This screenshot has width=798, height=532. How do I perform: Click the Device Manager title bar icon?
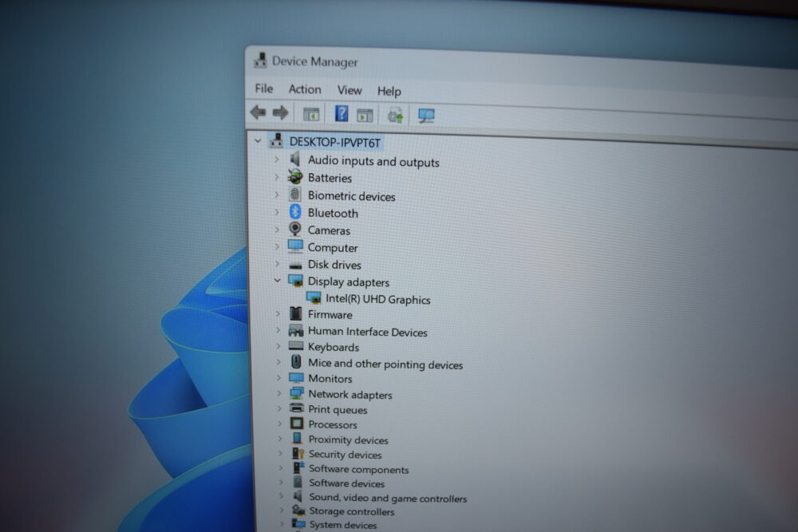point(260,60)
